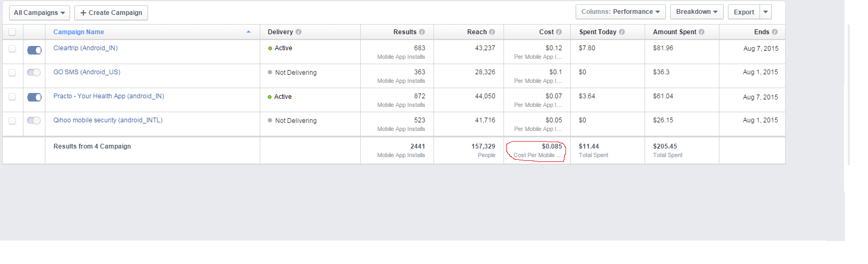Switch on the Qihoo mobile security toggle
The height and width of the screenshot is (264, 868).
(34, 120)
